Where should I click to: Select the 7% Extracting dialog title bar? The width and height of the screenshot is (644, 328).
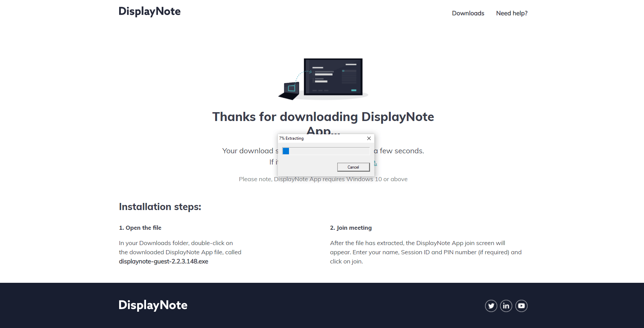point(291,138)
